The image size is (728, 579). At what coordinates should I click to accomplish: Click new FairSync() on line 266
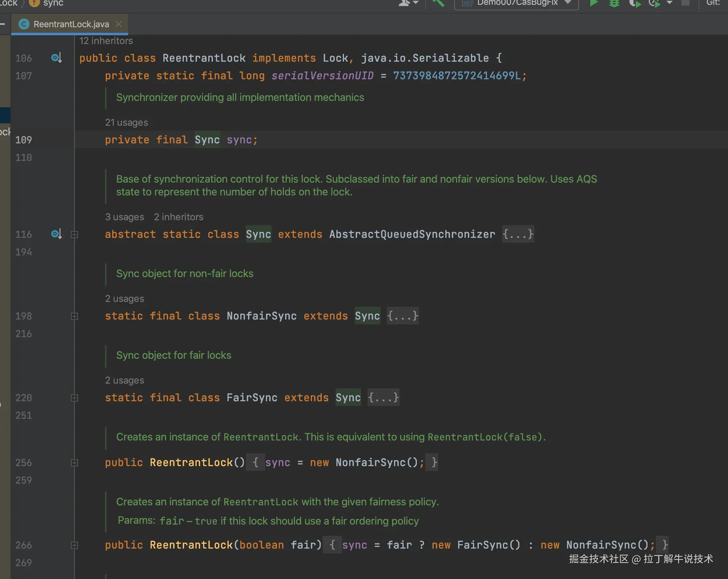476,545
